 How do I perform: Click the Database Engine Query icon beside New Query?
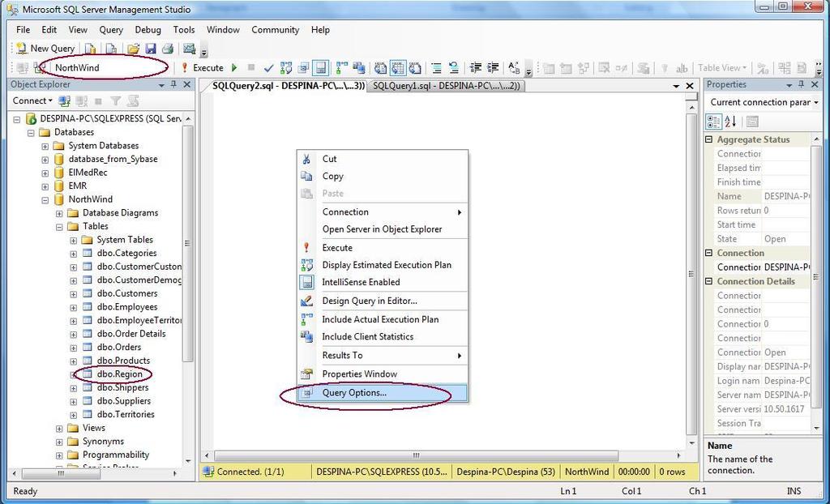tap(91, 49)
